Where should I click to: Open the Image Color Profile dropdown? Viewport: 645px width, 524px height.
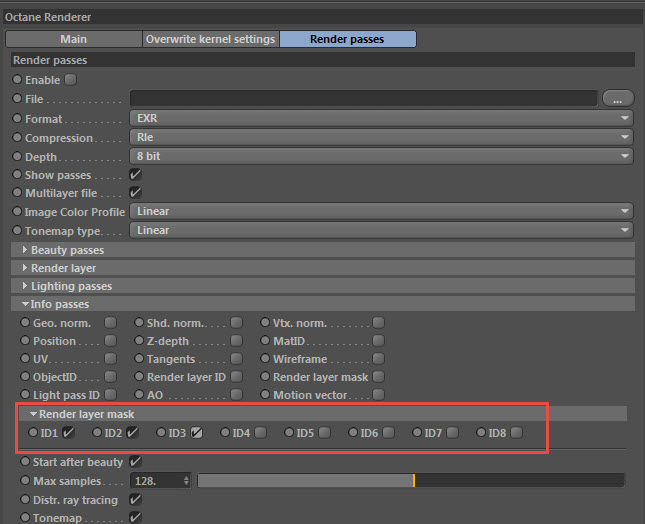(381, 211)
